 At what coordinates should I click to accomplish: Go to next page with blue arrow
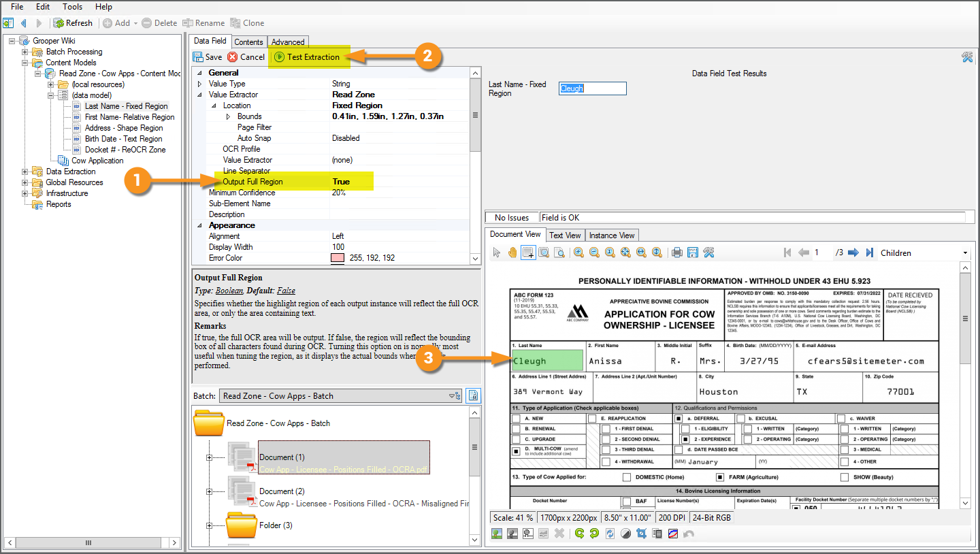(x=854, y=252)
